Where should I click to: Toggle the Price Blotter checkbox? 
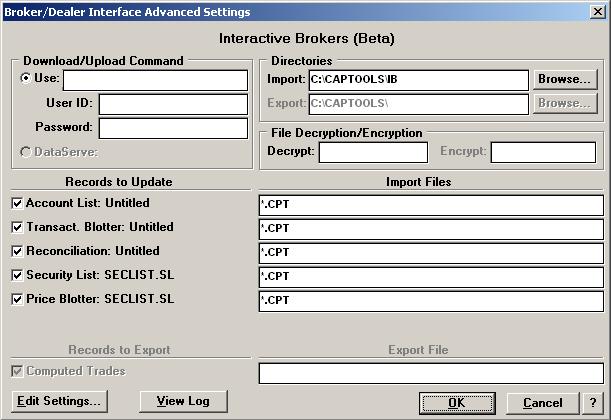pyautogui.click(x=17, y=299)
